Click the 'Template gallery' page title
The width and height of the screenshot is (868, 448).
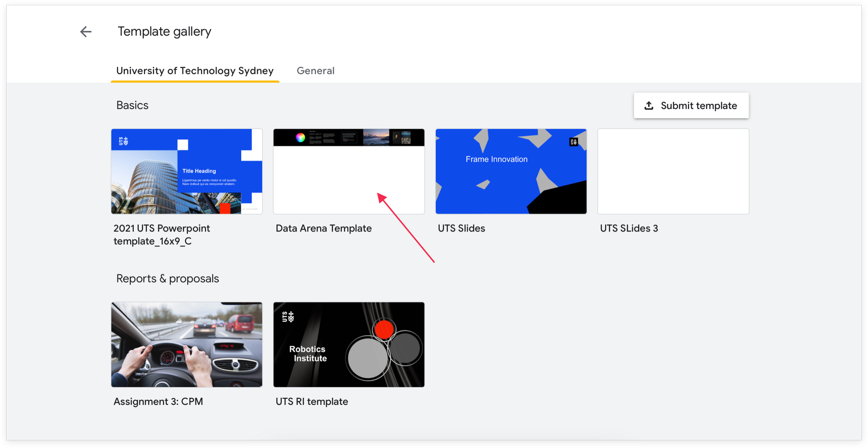(164, 31)
